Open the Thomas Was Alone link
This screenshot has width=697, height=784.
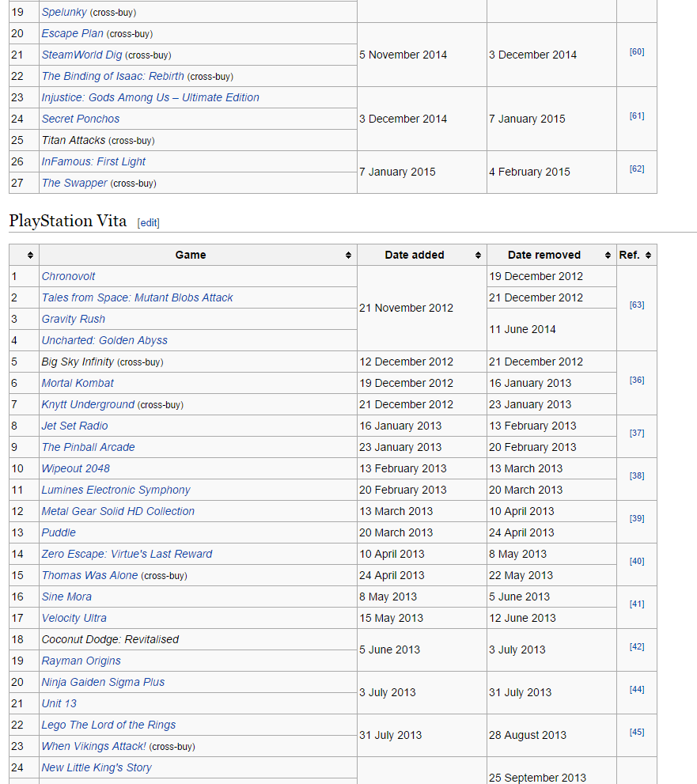(x=89, y=575)
